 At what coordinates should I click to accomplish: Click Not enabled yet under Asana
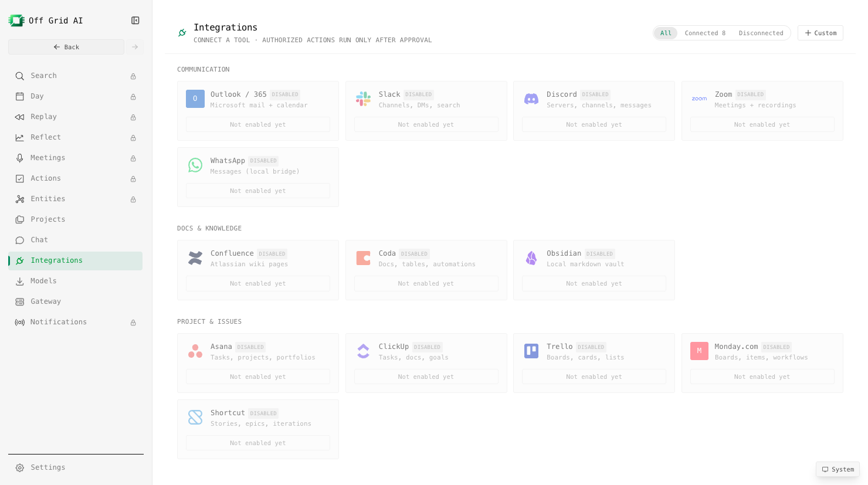tap(258, 377)
